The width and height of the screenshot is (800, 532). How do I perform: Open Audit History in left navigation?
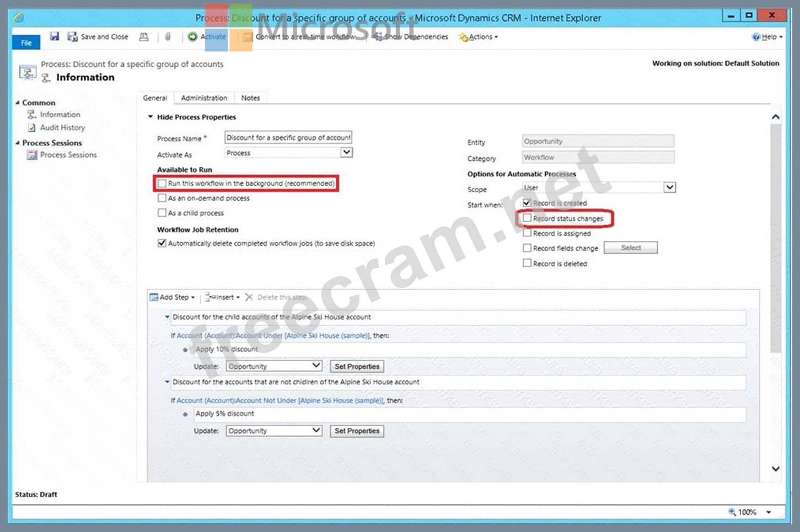pos(62,127)
